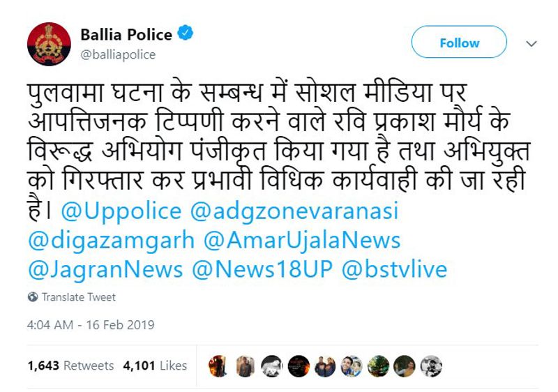View the 4,101 Likes list
Screen dimensions: 558x392
(155, 365)
